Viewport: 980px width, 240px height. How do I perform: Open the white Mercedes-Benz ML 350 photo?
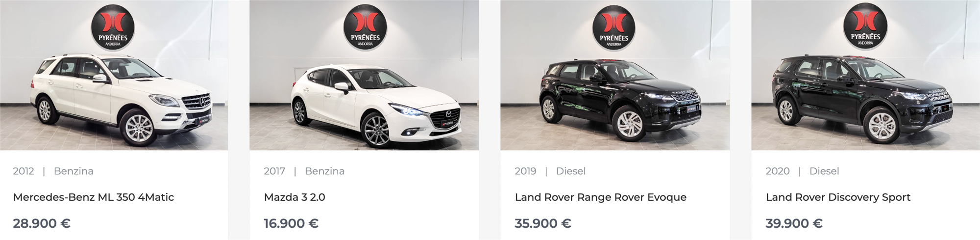(x=114, y=75)
